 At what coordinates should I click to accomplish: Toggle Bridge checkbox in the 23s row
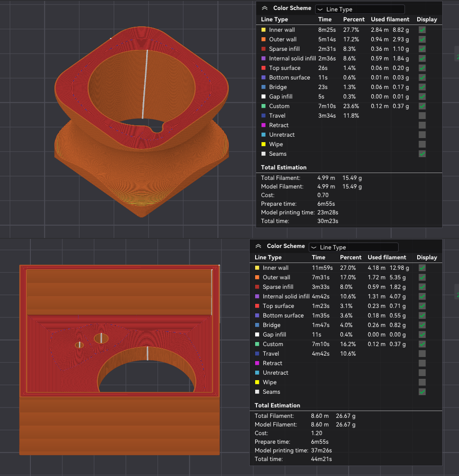[x=422, y=87]
